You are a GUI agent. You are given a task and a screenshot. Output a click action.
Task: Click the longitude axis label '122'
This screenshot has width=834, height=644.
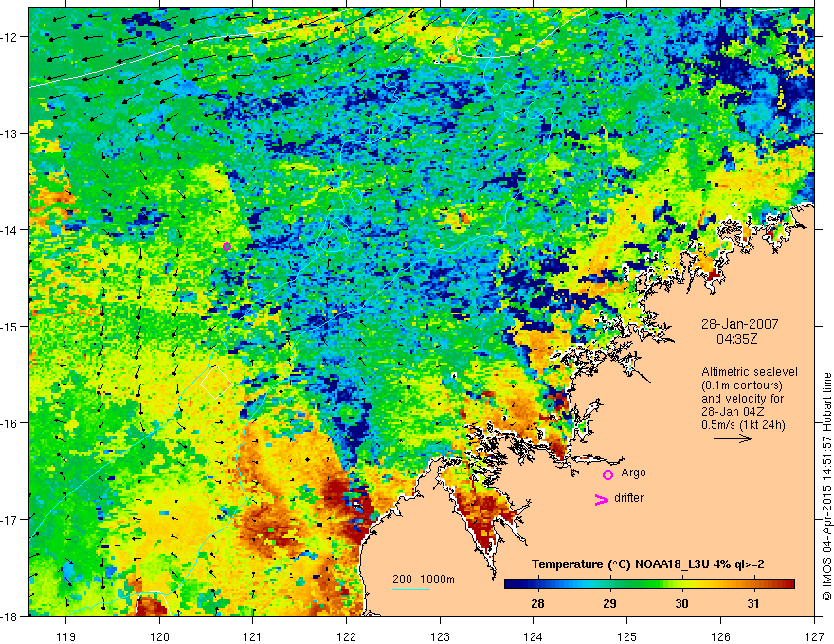coord(346,636)
